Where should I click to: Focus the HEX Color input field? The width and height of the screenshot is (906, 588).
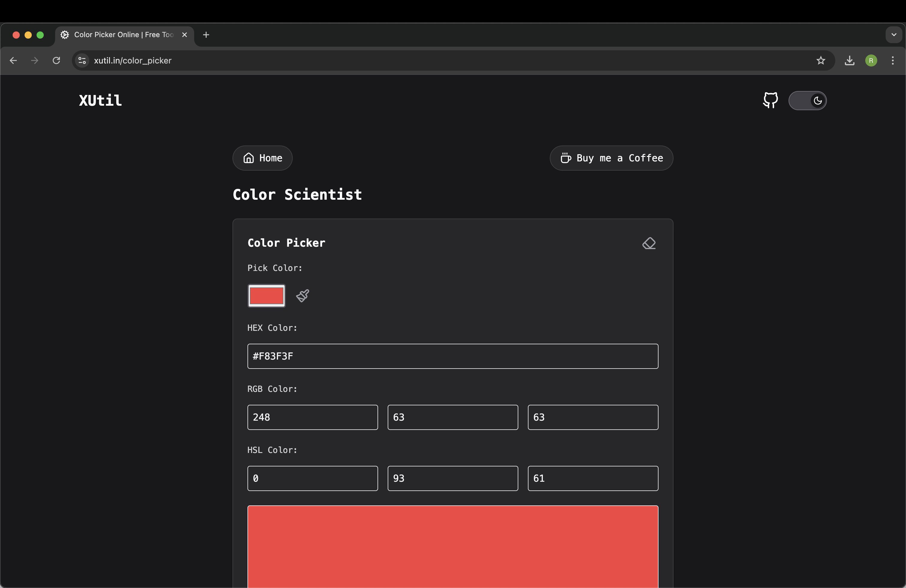point(453,356)
